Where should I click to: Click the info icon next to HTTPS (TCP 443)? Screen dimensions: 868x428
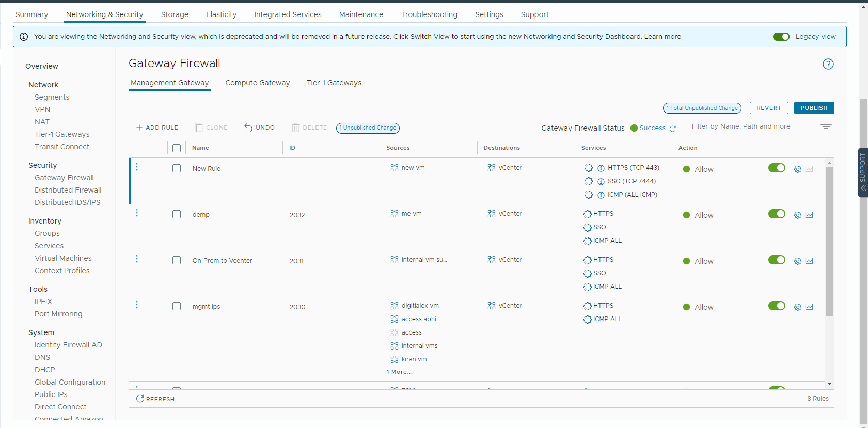(x=601, y=168)
